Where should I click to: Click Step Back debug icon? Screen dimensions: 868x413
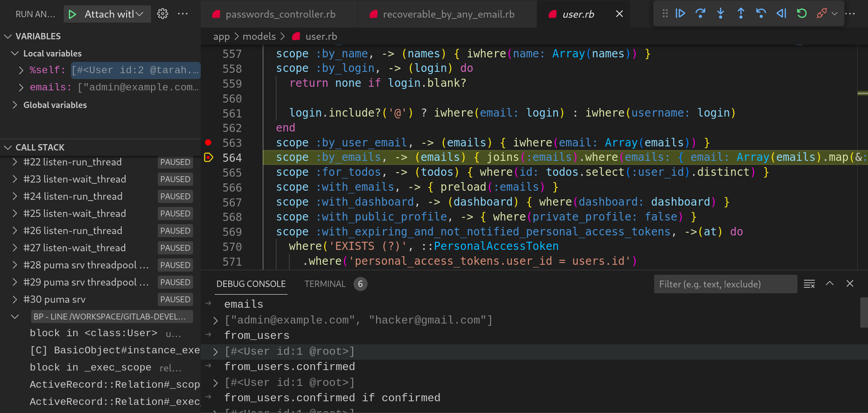[x=761, y=14]
